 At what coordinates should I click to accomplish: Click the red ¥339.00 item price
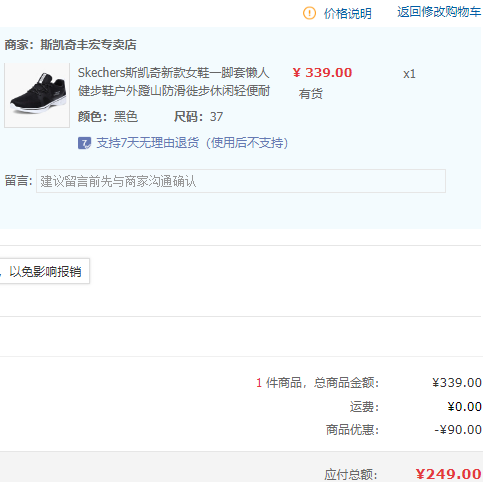pos(322,73)
